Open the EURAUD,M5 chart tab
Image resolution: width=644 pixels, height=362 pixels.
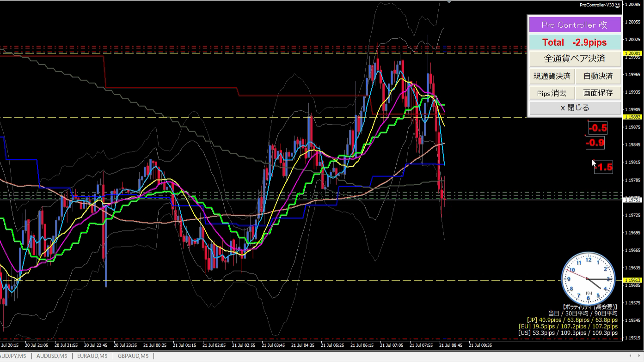point(92,356)
